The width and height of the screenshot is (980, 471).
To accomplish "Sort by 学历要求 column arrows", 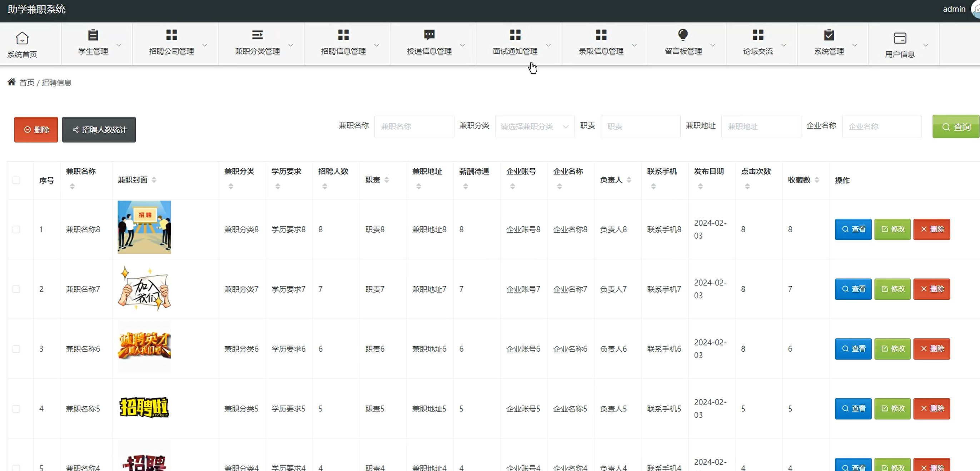I will (x=278, y=187).
